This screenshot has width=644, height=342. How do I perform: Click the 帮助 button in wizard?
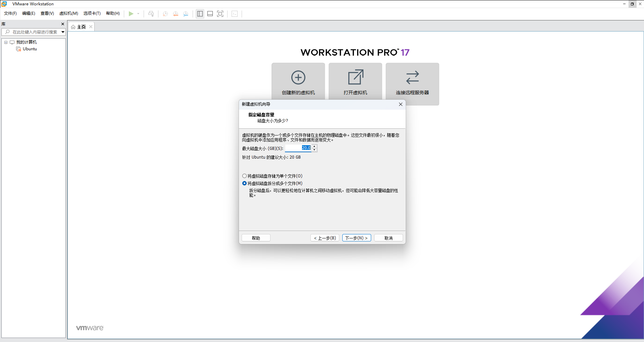point(256,238)
